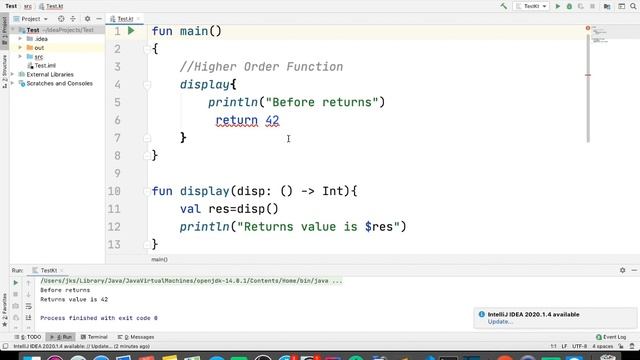Select the out folder row

(57, 48)
